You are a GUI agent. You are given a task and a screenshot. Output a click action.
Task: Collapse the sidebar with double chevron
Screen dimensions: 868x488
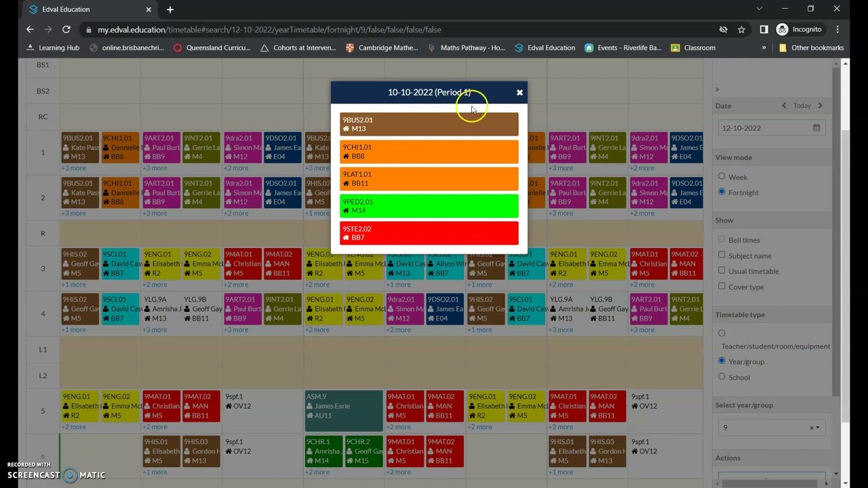point(717,89)
